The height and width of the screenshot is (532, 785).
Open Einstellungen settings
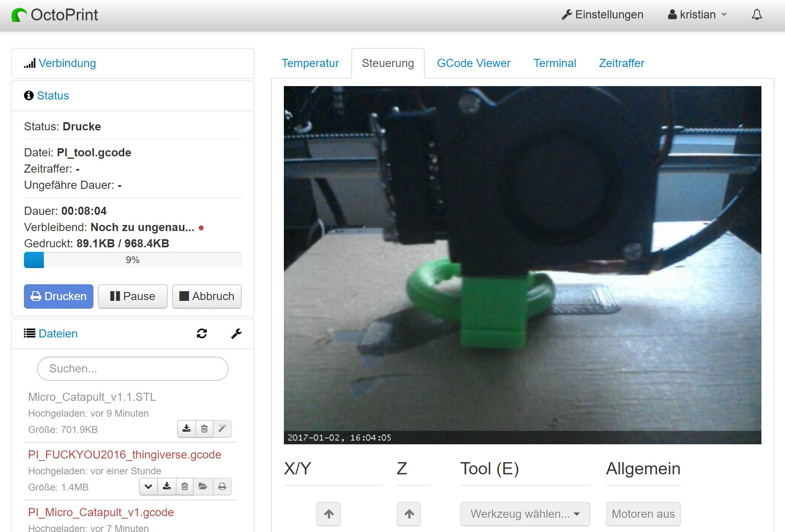(x=602, y=15)
